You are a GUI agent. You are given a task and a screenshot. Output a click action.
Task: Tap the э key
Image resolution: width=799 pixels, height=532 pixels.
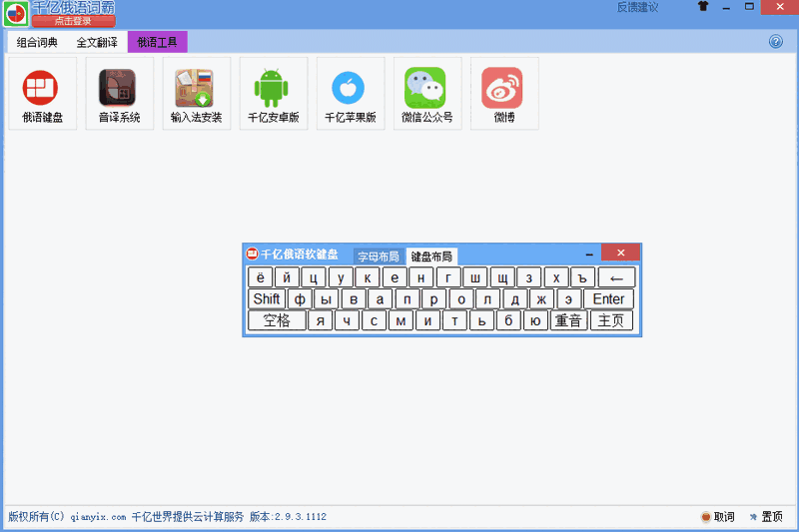568,298
